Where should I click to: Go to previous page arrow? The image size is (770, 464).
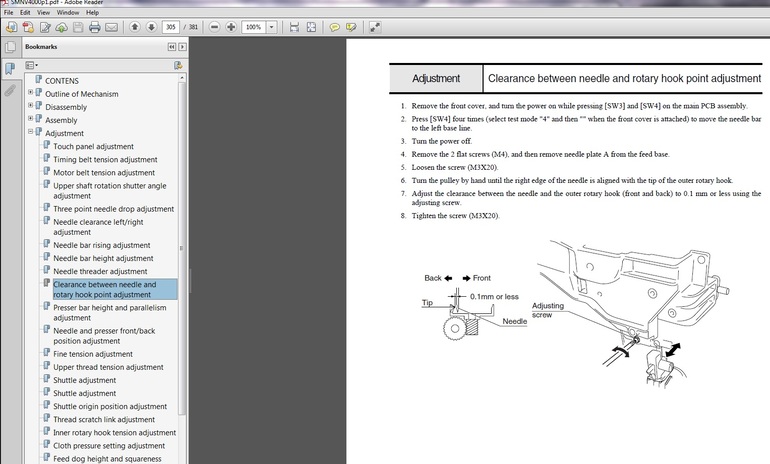(135, 27)
